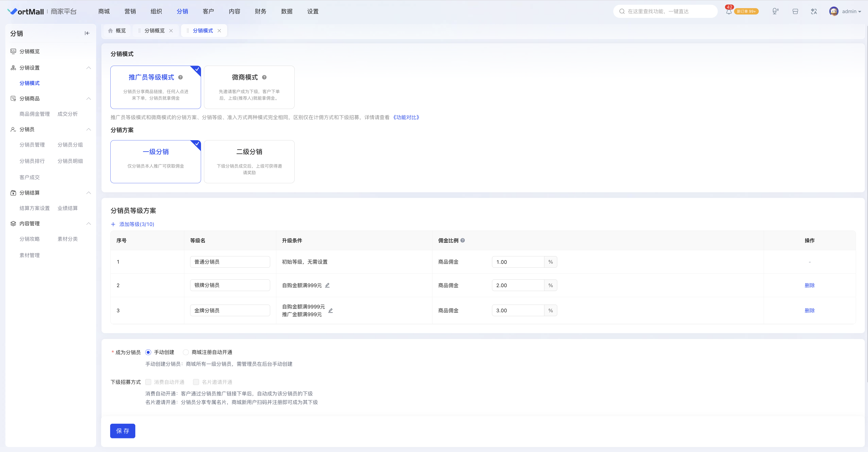Collapse the 分销结算 sidebar group
868x452 pixels.
(89, 193)
